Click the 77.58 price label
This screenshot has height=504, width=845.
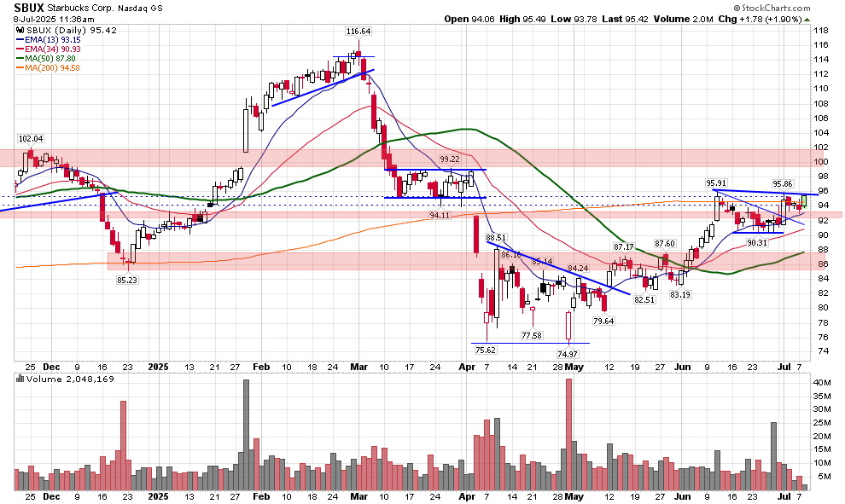click(x=532, y=335)
